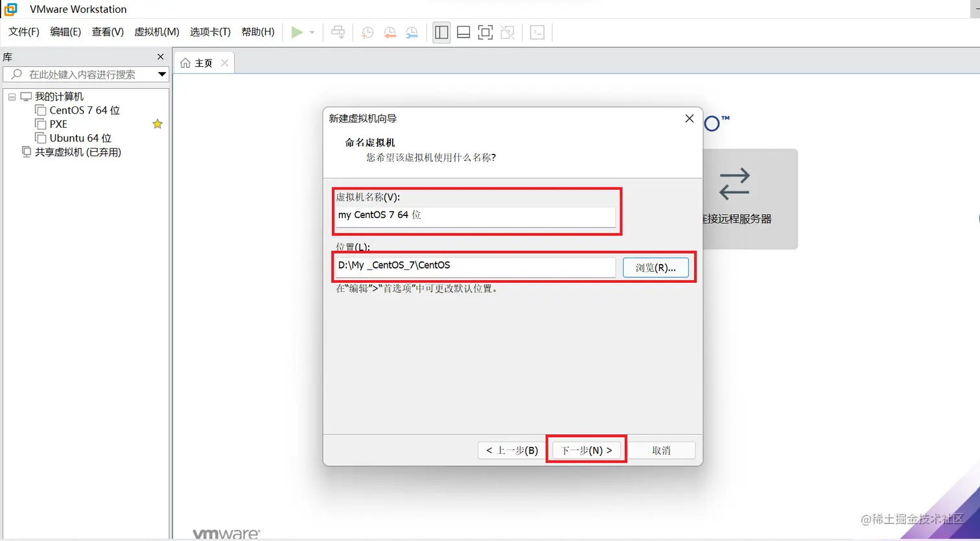980x541 pixels.
Task: Select 共享虚拟机 (已弃用) item
Action: click(x=78, y=152)
